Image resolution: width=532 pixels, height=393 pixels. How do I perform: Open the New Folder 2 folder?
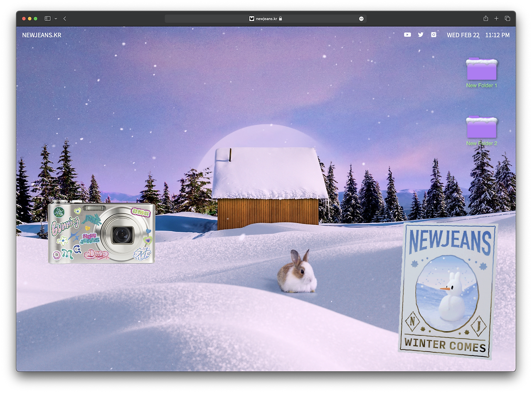tap(482, 131)
